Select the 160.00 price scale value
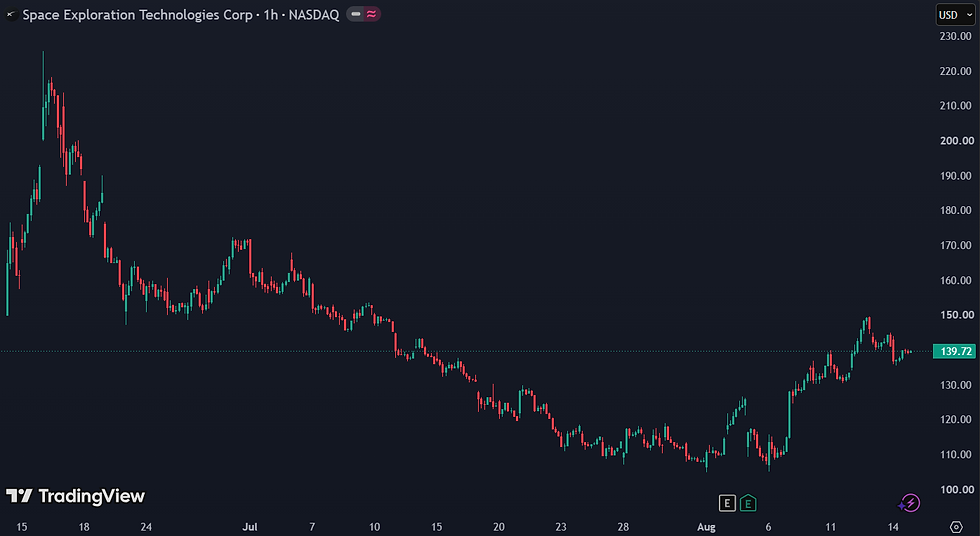This screenshot has width=980, height=536. (x=956, y=280)
